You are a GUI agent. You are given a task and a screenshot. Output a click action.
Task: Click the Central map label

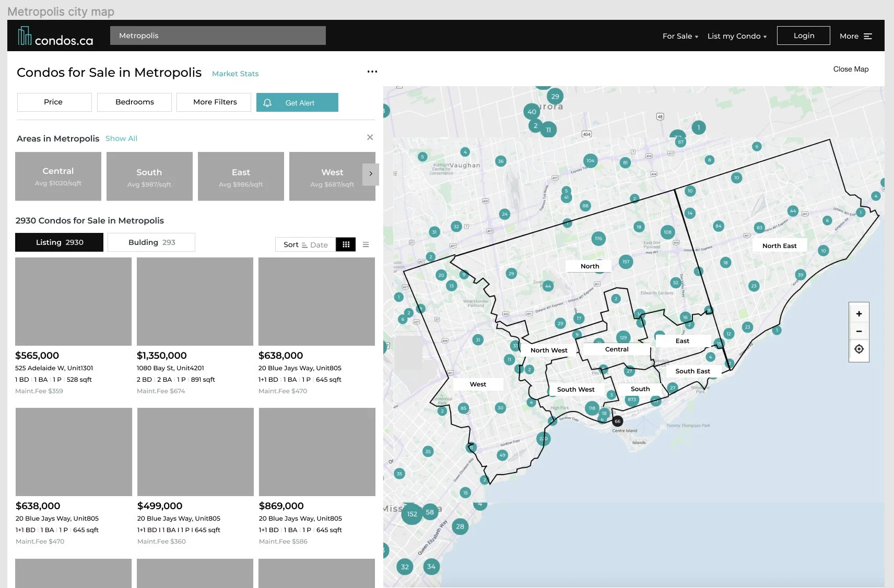(x=617, y=349)
